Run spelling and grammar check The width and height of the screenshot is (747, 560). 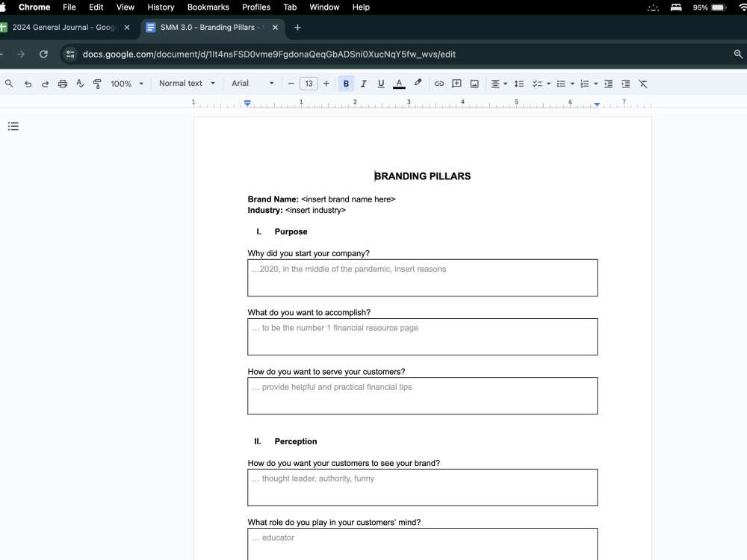[80, 84]
